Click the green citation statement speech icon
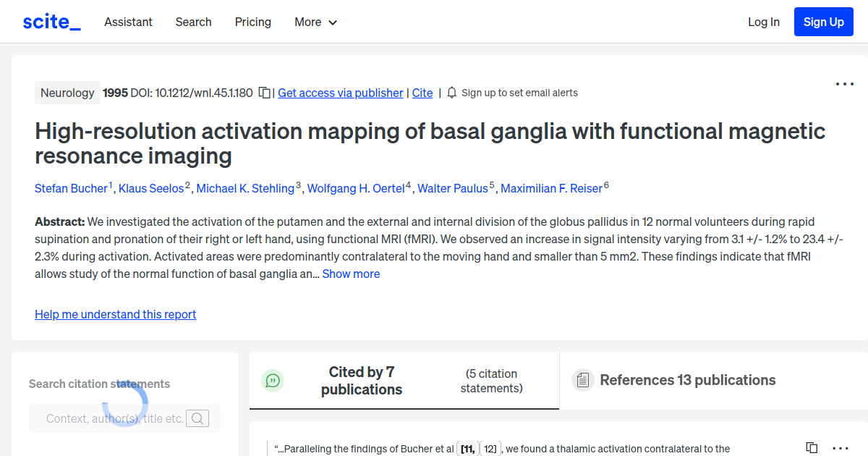Viewport: 868px width, 456px height. tap(273, 380)
